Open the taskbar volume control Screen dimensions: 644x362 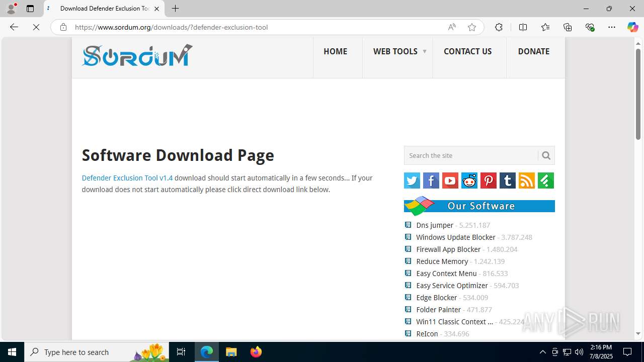click(x=579, y=352)
